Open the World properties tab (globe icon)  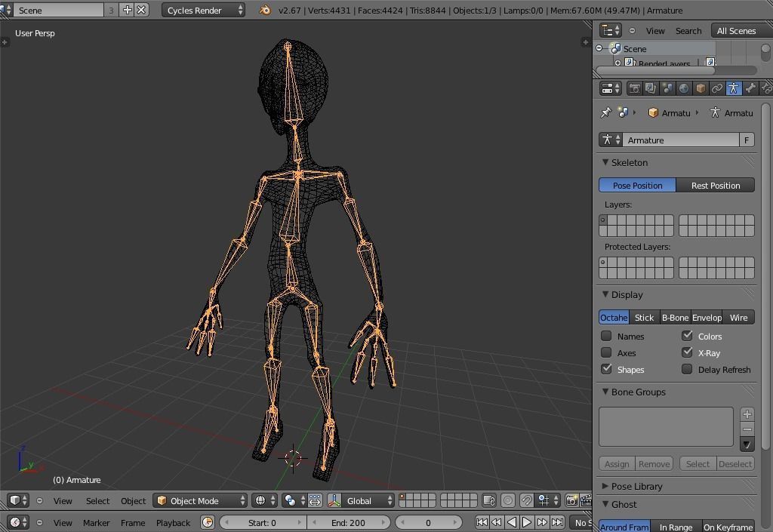point(685,88)
